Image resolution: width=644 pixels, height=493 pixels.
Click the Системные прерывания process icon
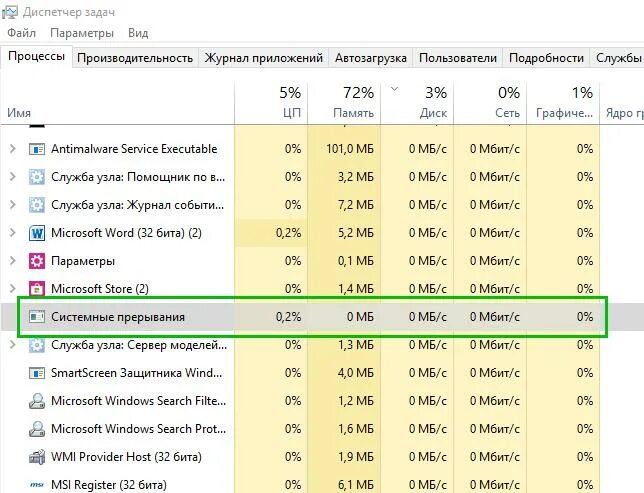point(37,317)
